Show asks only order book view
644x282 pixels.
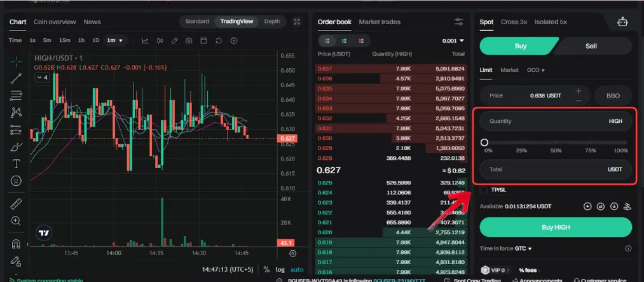point(361,41)
